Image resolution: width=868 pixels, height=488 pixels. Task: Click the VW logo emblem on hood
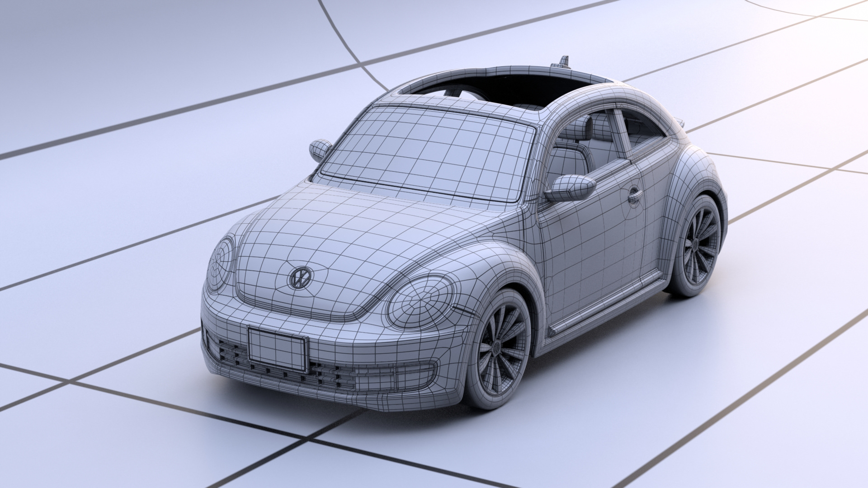(x=300, y=277)
